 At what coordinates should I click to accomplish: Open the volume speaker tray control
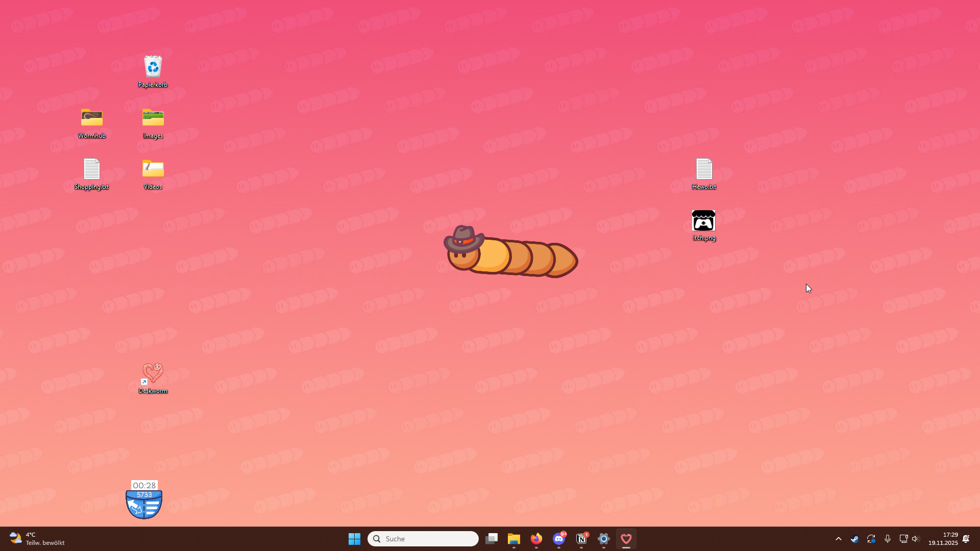click(x=915, y=539)
